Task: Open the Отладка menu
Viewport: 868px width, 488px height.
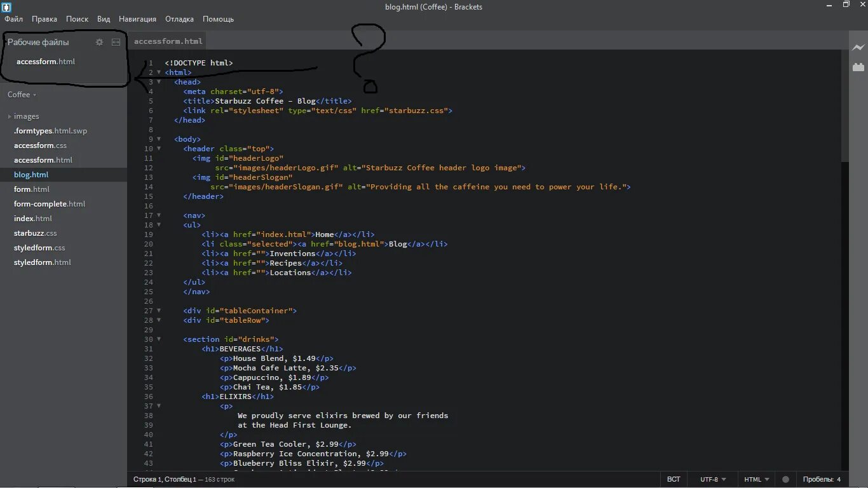Action: (179, 19)
